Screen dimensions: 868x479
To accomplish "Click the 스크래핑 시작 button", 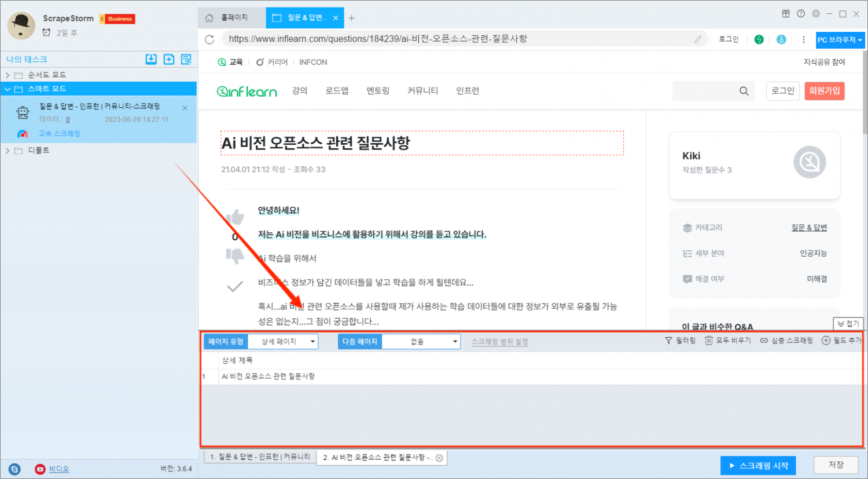I will click(758, 466).
